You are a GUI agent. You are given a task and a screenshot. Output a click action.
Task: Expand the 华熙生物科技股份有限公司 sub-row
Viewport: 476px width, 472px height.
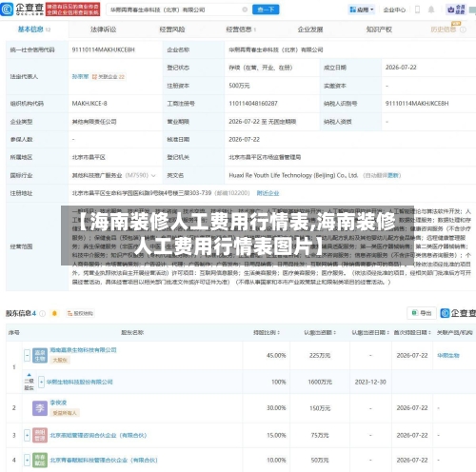41,382
